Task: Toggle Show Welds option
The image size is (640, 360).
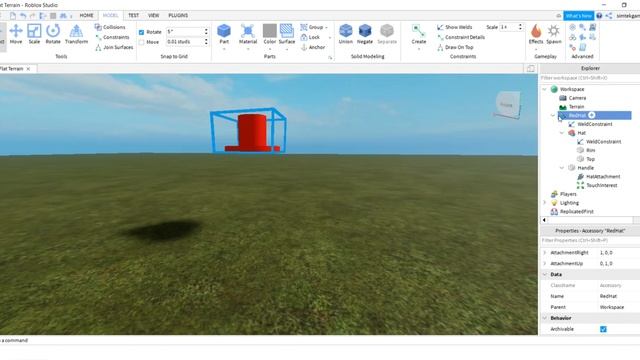Action: point(454,27)
